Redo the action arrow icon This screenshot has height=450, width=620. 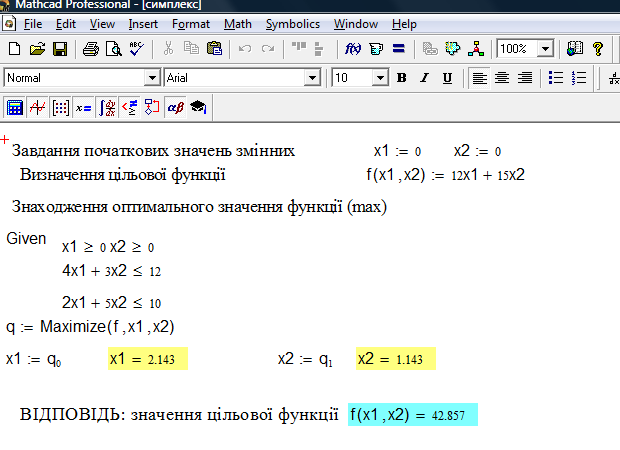[x=268, y=49]
